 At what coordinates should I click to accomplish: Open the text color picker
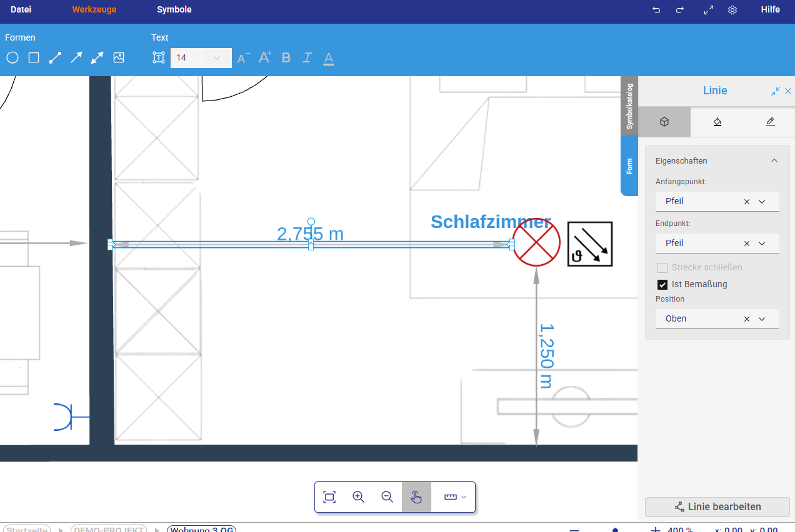(329, 59)
